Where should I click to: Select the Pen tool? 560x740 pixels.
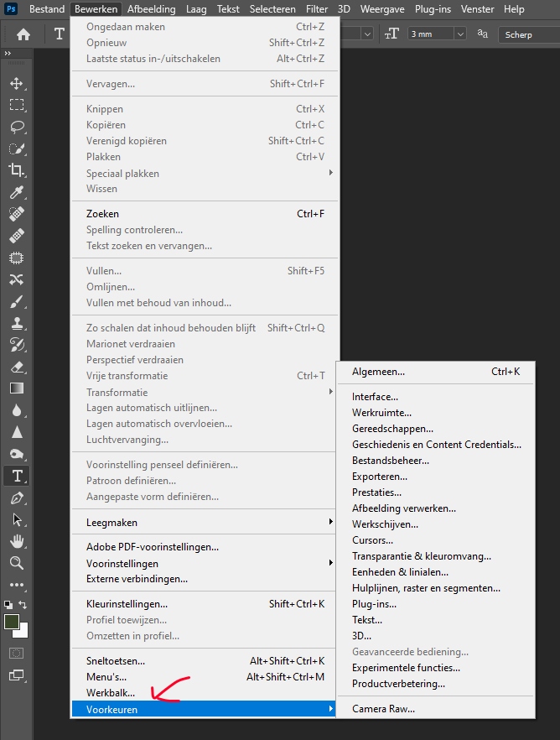(17, 498)
